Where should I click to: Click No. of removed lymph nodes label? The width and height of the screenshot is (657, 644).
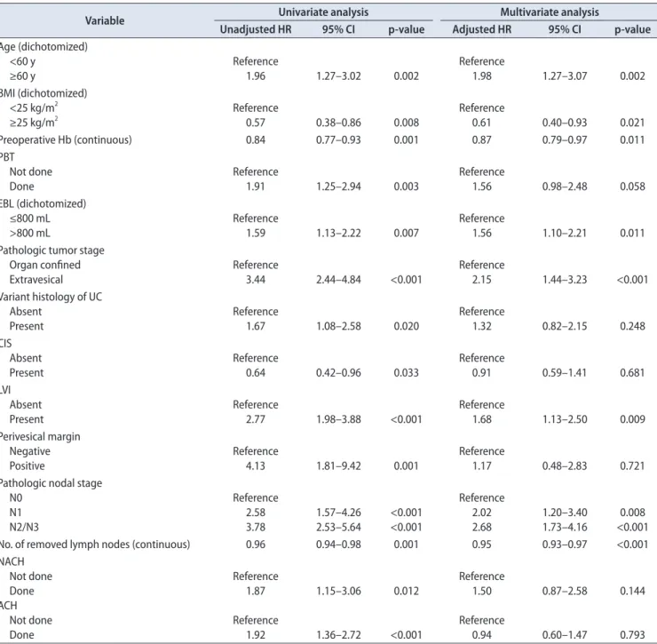pos(95,545)
